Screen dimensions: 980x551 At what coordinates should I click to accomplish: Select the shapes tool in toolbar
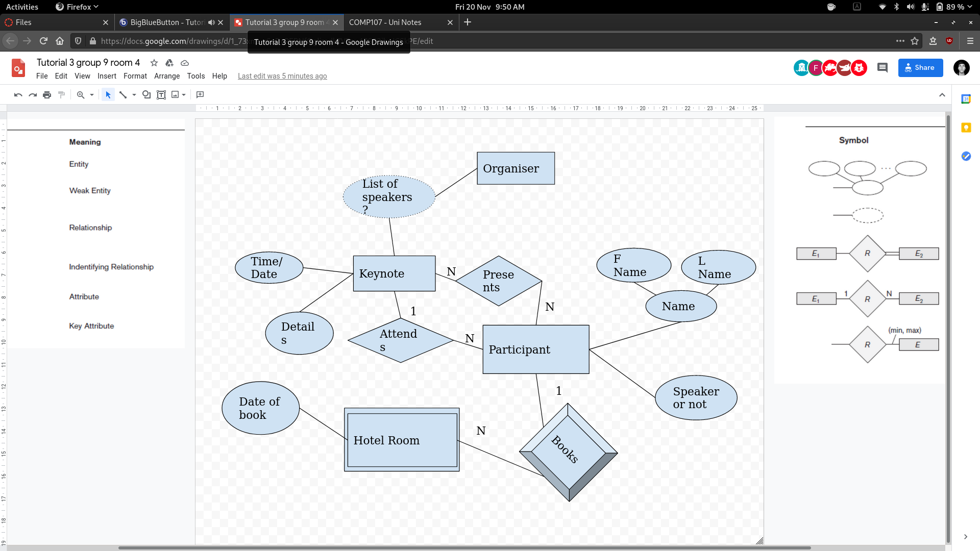(x=146, y=95)
